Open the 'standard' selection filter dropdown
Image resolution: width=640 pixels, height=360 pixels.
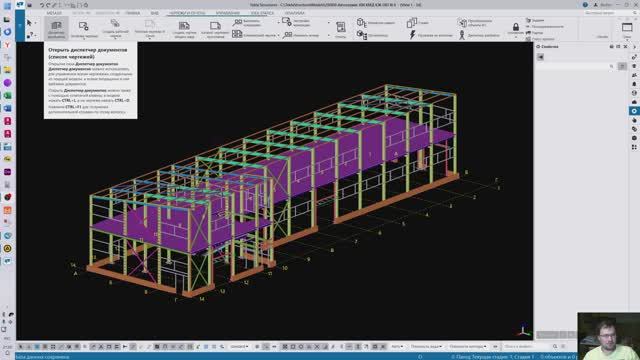239,347
